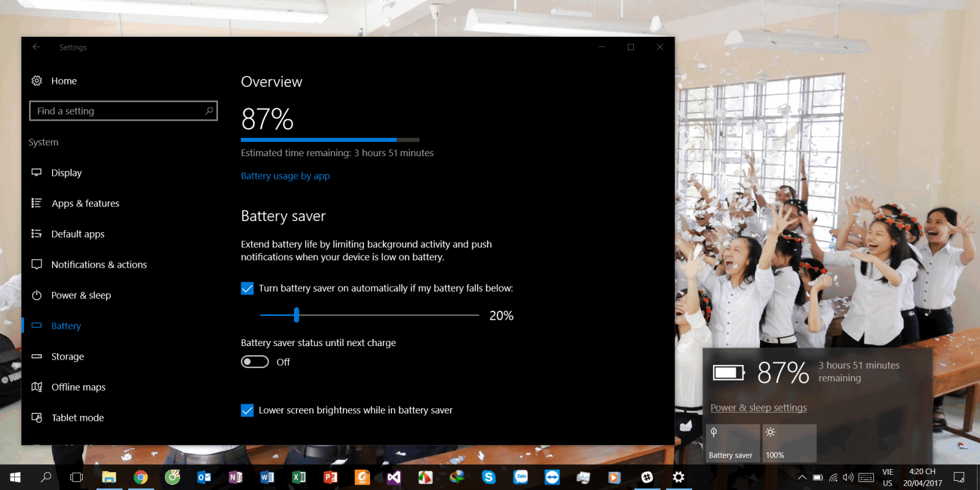Show hidden system tray icons
This screenshot has width=980, height=490.
tap(802, 478)
